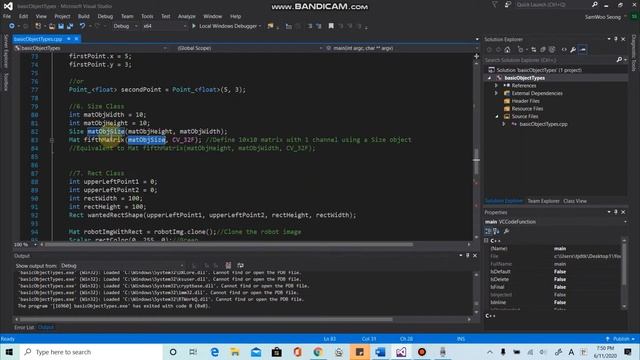Open Visual Studio from Windows taskbar
Viewport: 640px width, 360px height.
coord(401,352)
